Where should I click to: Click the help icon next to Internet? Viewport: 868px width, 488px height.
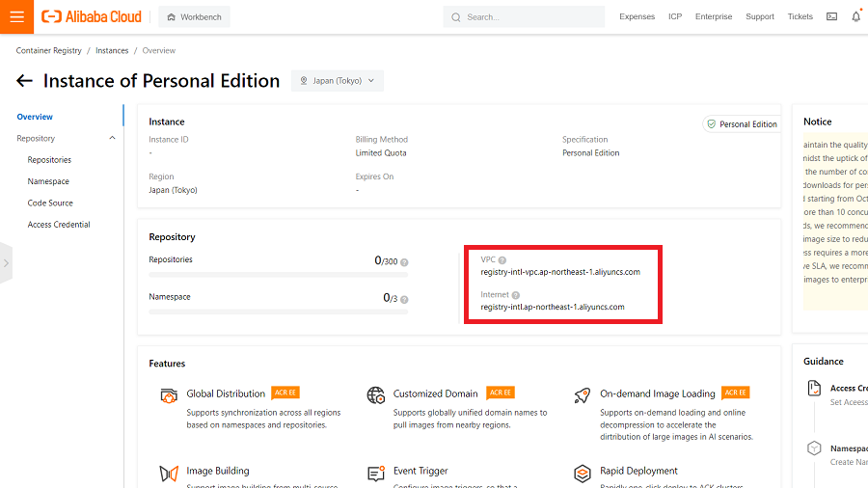[x=516, y=295]
